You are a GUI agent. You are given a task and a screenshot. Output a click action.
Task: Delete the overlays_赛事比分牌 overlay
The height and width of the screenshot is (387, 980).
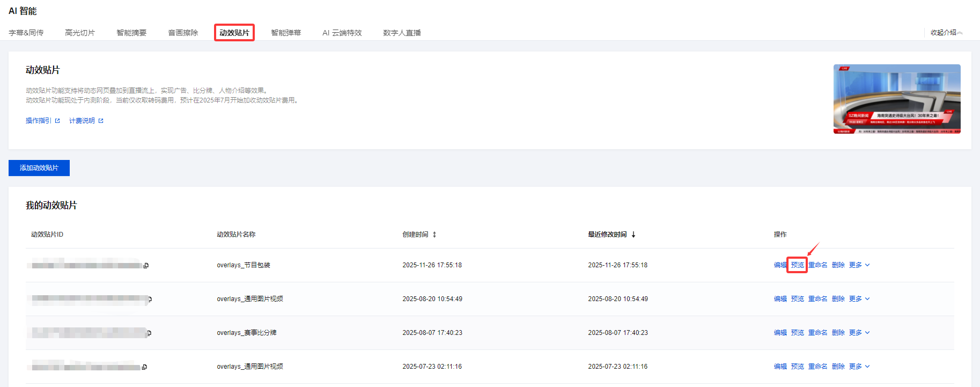(838, 333)
